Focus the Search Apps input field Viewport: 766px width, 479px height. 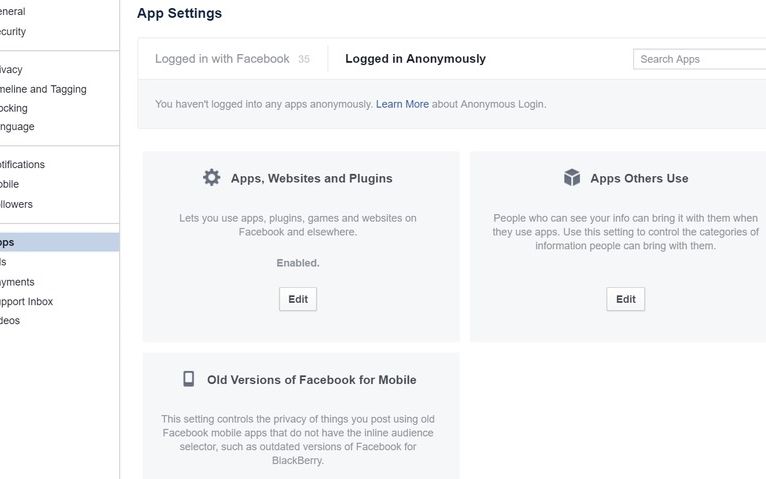700,59
